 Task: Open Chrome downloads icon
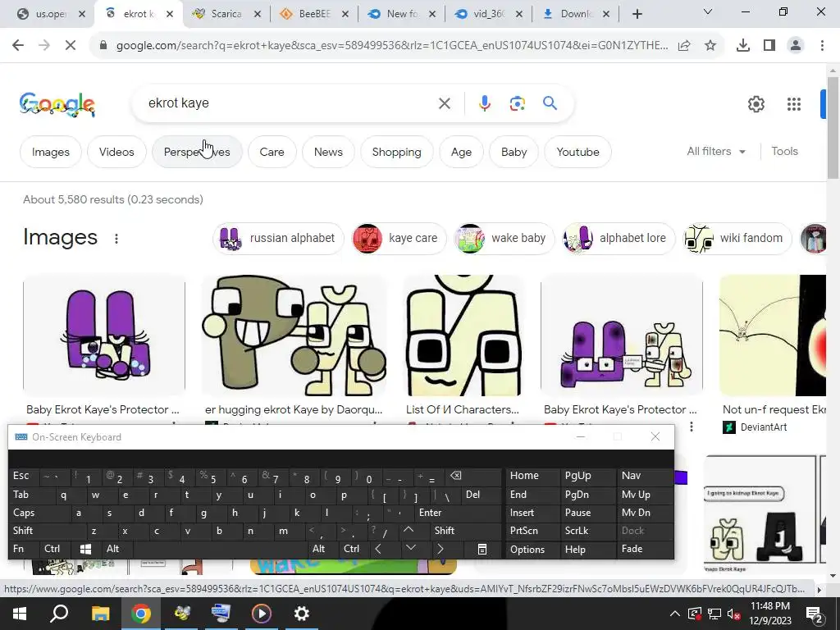[742, 46]
